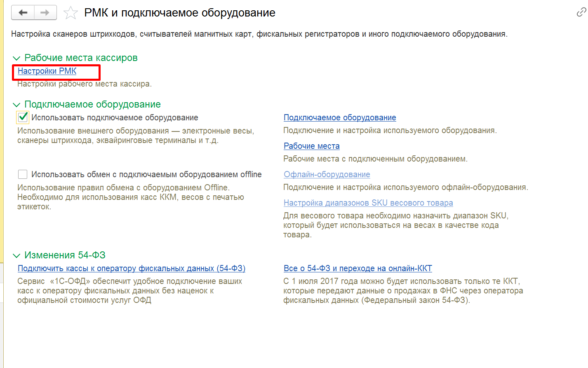Open 'Настройка диапазонов SKU весового товара'
The image size is (588, 368).
[x=368, y=203]
